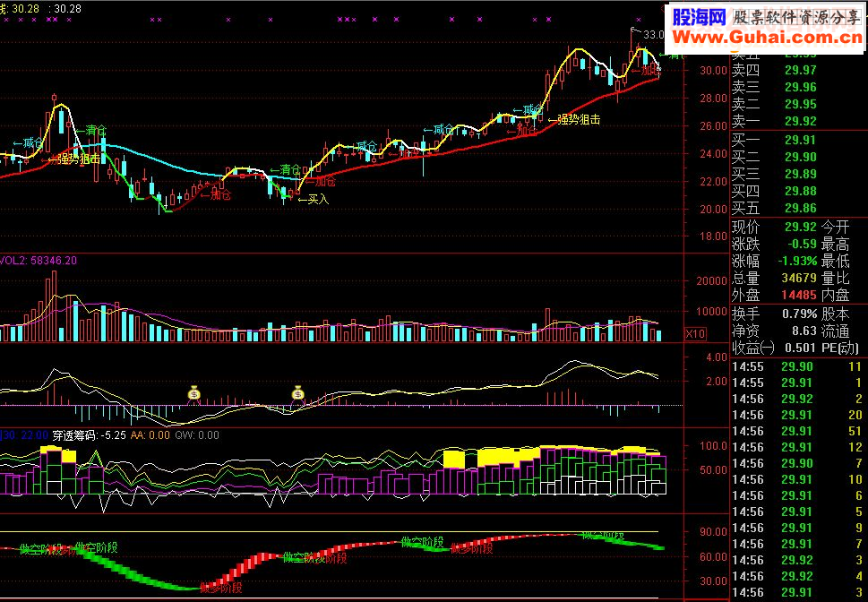Image resolution: width=868 pixels, height=602 pixels.
Task: Click the 18.00 price axis label
Action: coord(713,236)
